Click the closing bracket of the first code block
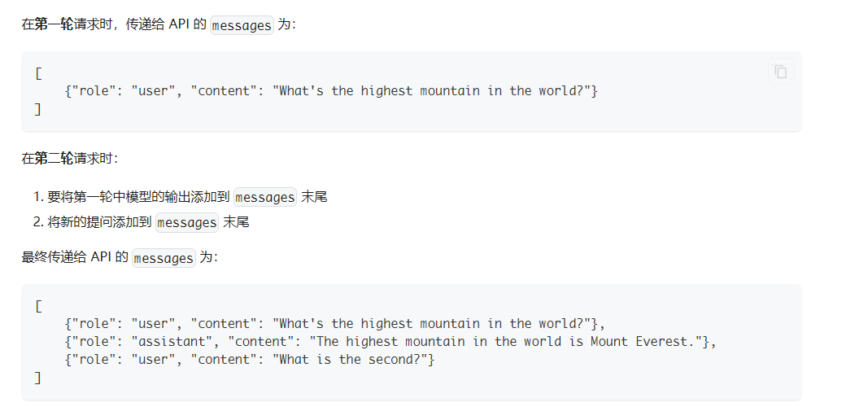The image size is (868, 420). (38, 109)
